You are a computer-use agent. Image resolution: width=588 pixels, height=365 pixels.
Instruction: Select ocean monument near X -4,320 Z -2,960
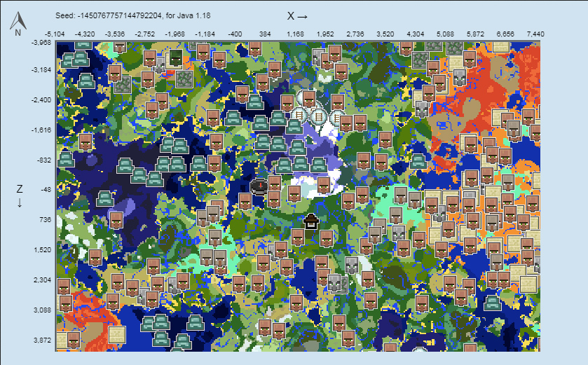[x=86, y=81]
